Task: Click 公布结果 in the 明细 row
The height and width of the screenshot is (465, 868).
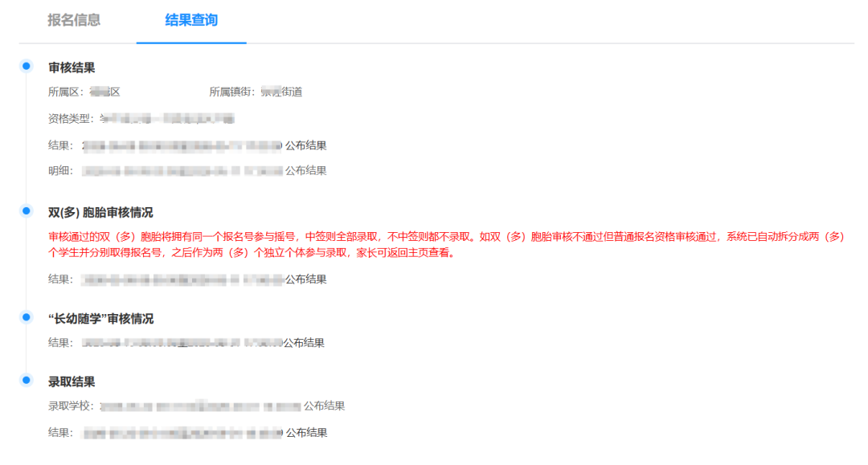Action: click(x=305, y=170)
